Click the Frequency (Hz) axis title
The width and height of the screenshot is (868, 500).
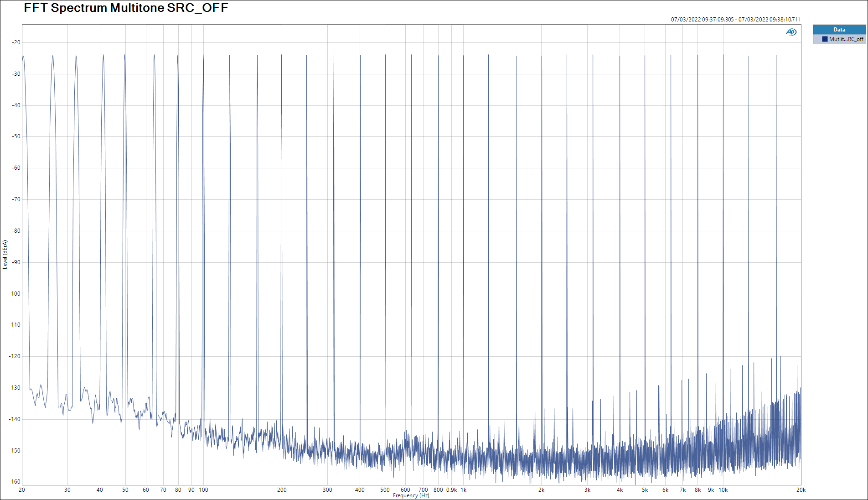[411, 495]
